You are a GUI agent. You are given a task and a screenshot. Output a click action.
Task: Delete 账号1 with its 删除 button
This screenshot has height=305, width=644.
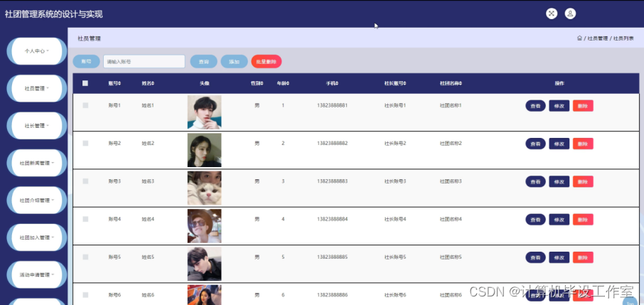(583, 106)
